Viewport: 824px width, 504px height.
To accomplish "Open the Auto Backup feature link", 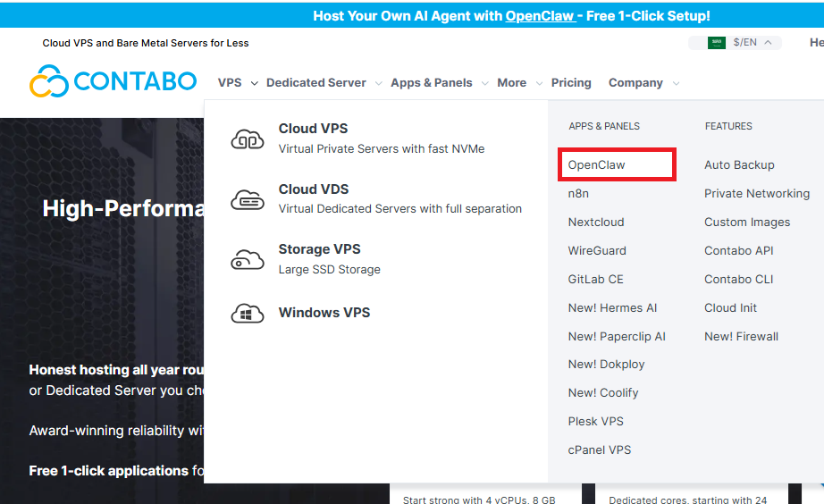I will [x=739, y=165].
